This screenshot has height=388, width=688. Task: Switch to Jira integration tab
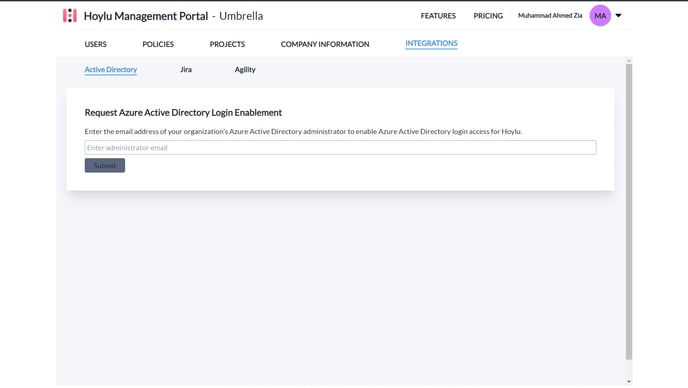(x=186, y=69)
